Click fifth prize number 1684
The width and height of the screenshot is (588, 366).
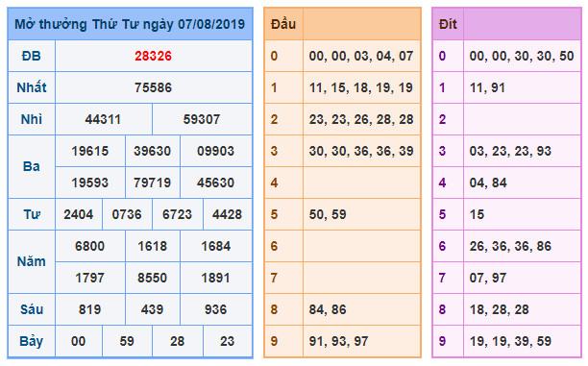pos(215,246)
